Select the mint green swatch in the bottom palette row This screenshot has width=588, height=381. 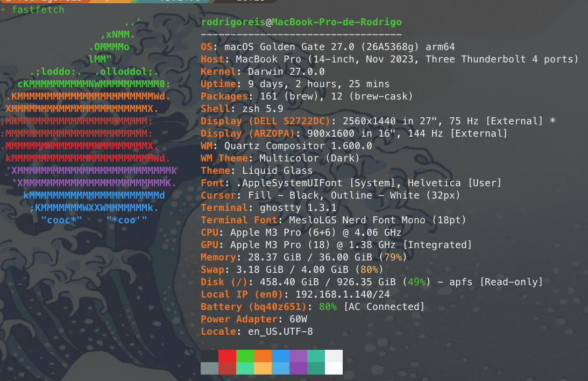(245, 368)
